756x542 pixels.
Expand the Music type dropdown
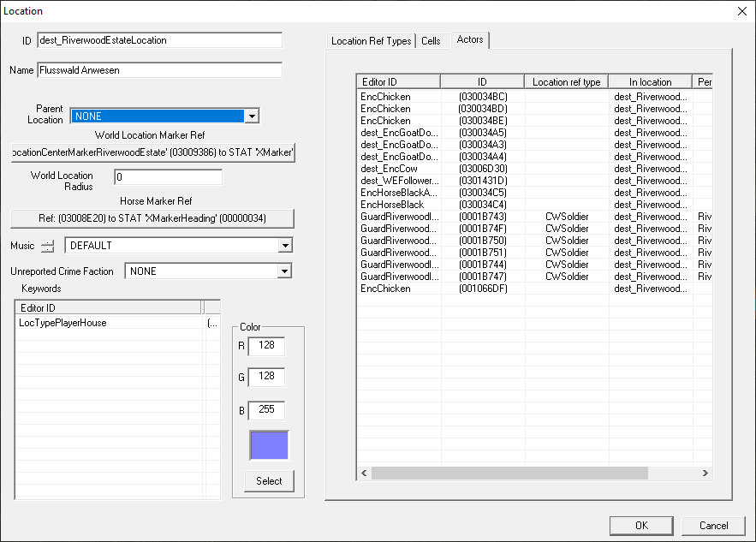(x=285, y=247)
